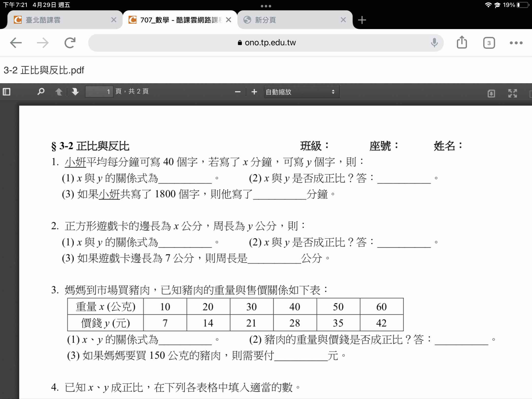Add a new browser tab
The width and height of the screenshot is (532, 399).
coord(362,20)
